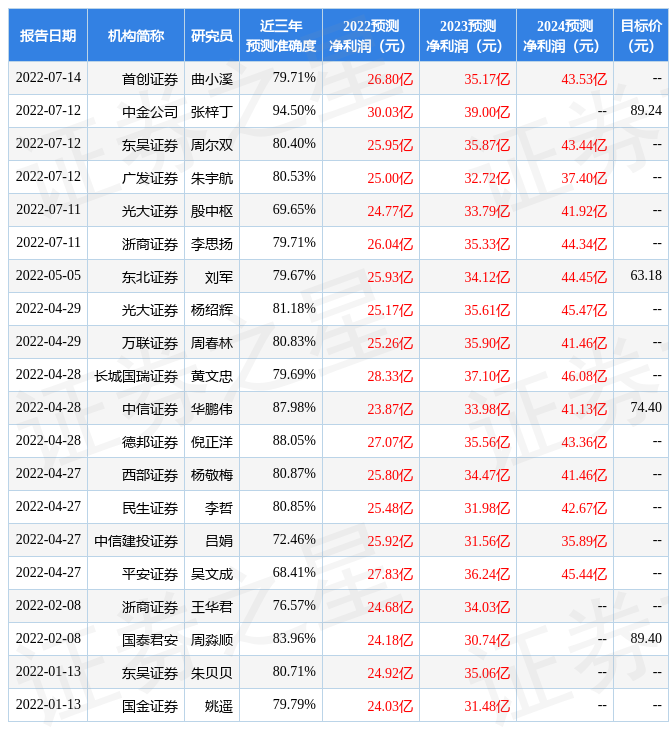
Task: Click researcher name 李思扬
Action: tap(212, 244)
